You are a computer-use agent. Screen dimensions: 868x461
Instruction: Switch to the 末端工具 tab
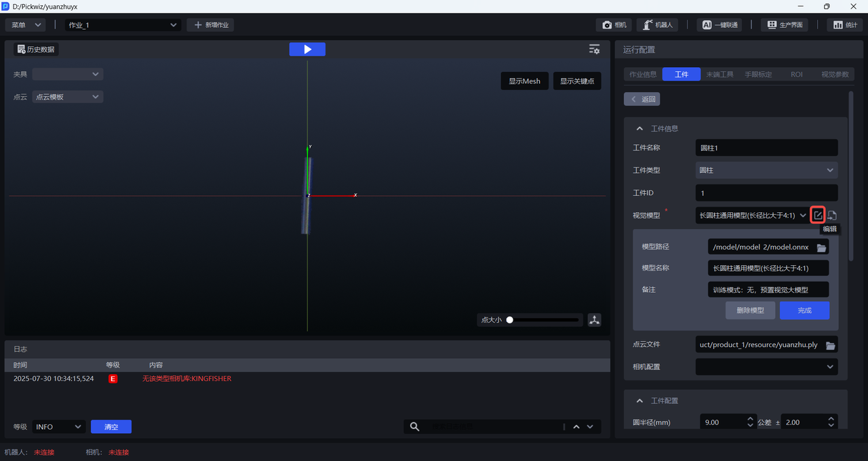719,75
